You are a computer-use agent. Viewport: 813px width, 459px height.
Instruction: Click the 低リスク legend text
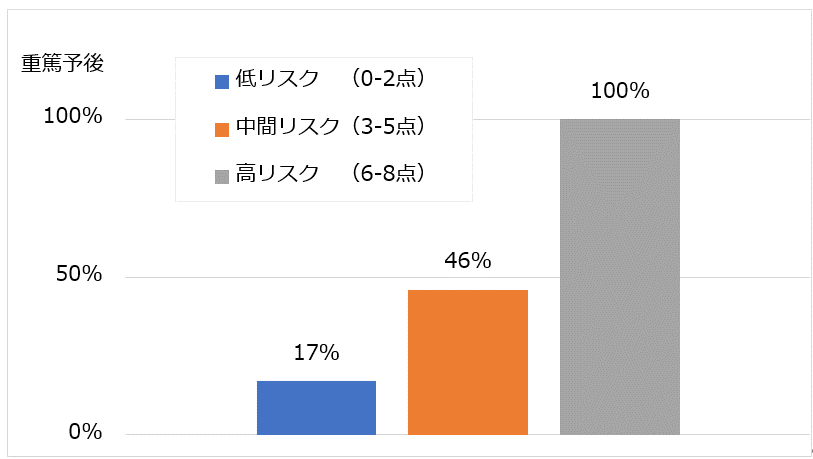[278, 80]
